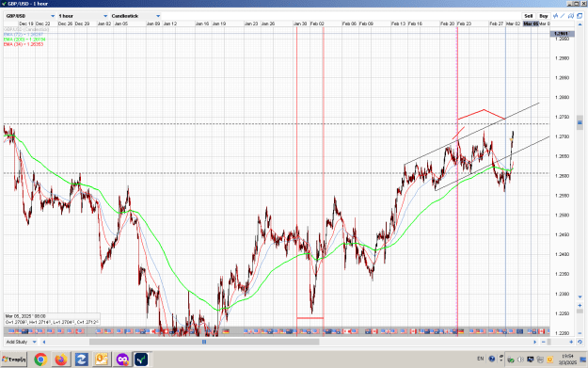Click the Buy button
Image resolution: width=588 pixels, height=368 pixels.
point(544,16)
